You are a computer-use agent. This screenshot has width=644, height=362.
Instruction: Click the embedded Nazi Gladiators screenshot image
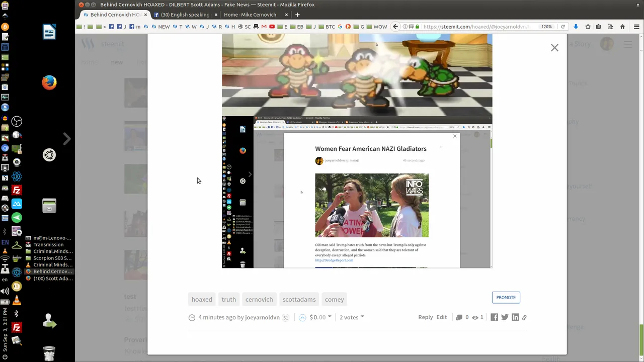click(357, 192)
